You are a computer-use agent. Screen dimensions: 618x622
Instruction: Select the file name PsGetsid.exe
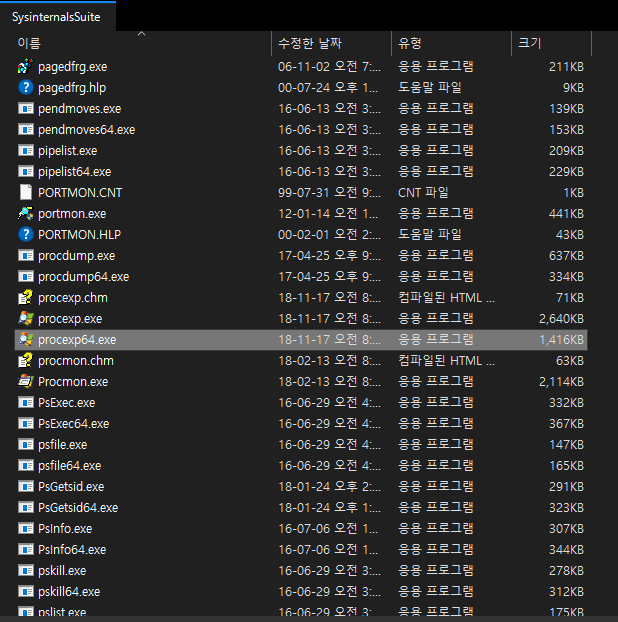[71, 487]
